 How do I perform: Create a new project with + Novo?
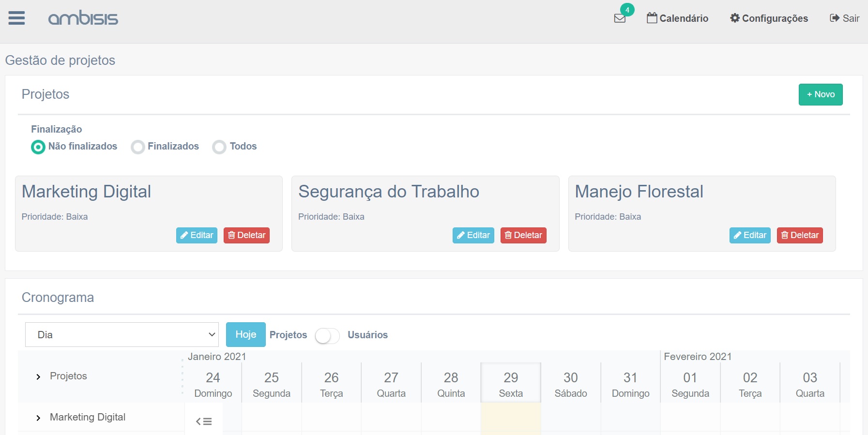pos(821,94)
